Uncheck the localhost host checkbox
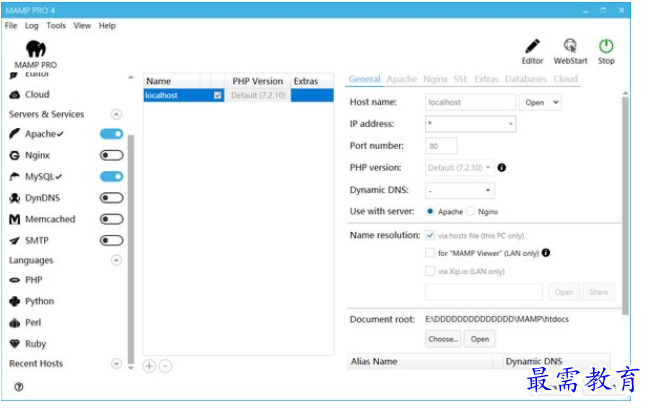The width and height of the screenshot is (648, 411). coord(217,95)
